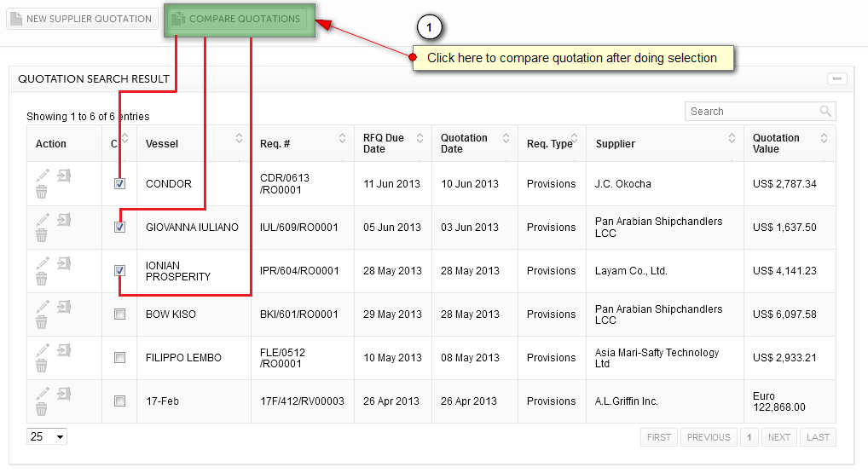This screenshot has width=868, height=473.
Task: Edit the IONIAN PROSPERITY quotation with pencil icon
Action: [43, 262]
